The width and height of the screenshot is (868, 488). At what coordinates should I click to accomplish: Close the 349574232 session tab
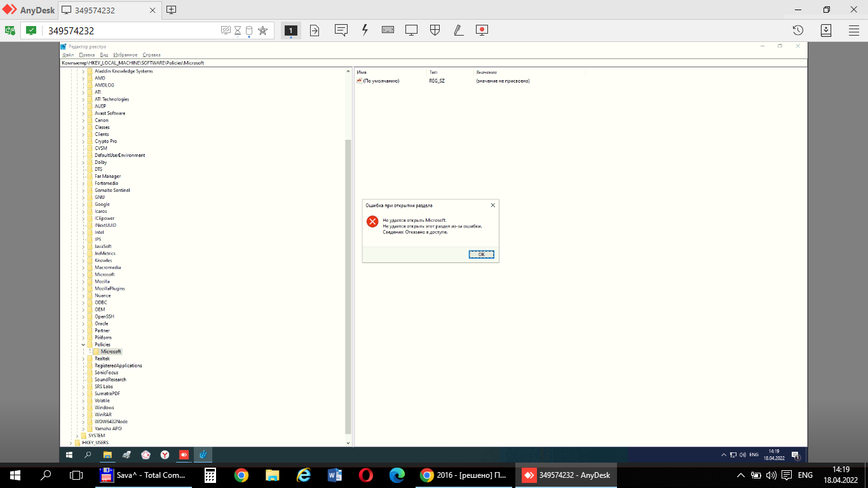pyautogui.click(x=153, y=10)
